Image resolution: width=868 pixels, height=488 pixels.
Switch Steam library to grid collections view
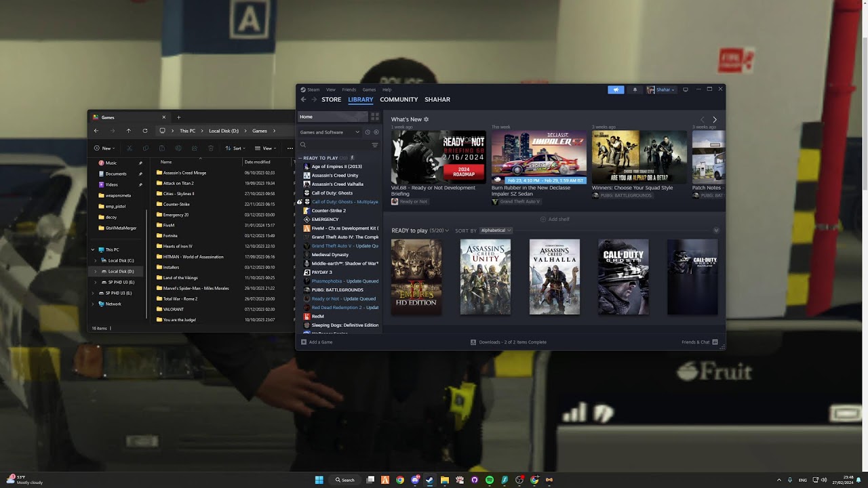pyautogui.click(x=375, y=117)
